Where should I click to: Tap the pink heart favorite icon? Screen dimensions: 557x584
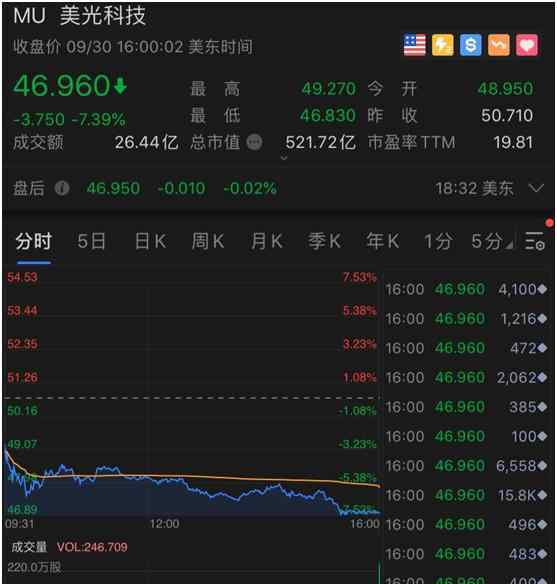coord(527,45)
